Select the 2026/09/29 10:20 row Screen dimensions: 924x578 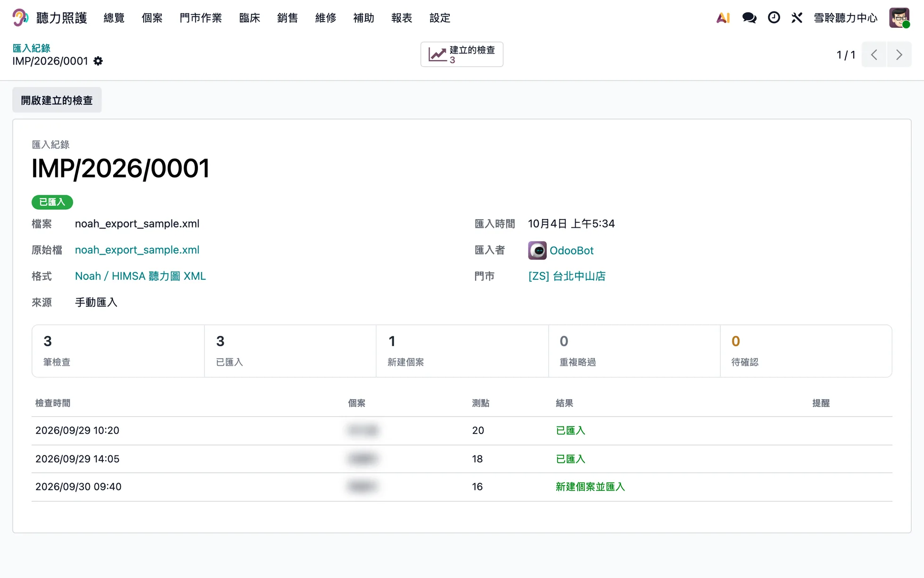(x=462, y=430)
